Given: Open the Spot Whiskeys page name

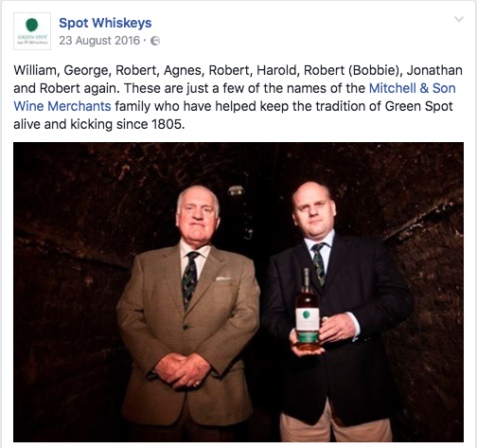Looking at the screenshot, I should [x=105, y=23].
